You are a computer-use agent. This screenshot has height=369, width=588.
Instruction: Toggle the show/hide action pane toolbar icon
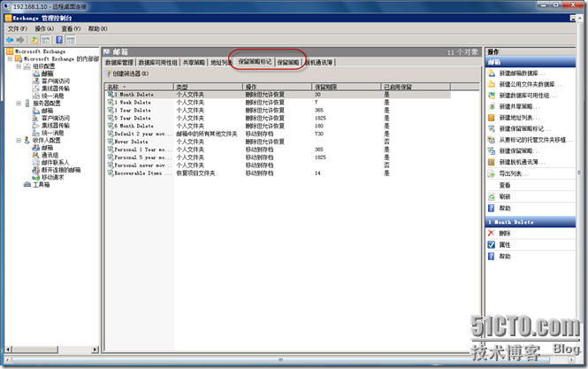tap(71, 40)
